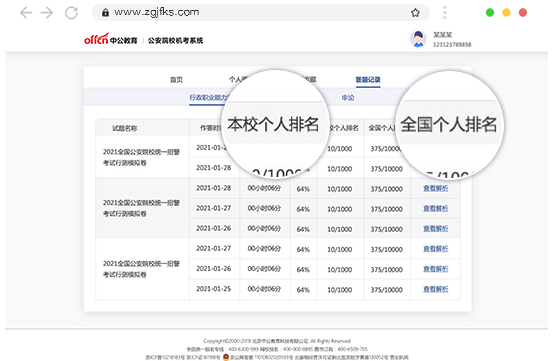Click the browser back arrow

[x=26, y=13]
